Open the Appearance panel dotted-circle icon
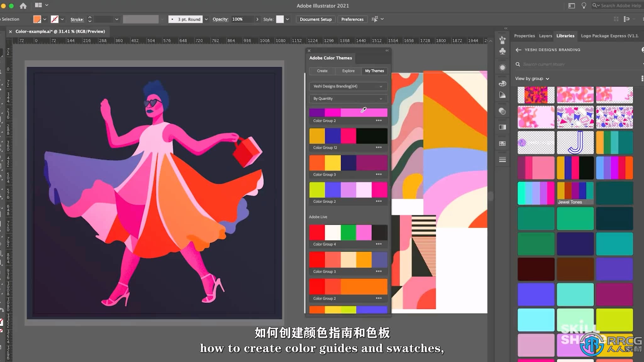The image size is (644, 362). (x=502, y=68)
